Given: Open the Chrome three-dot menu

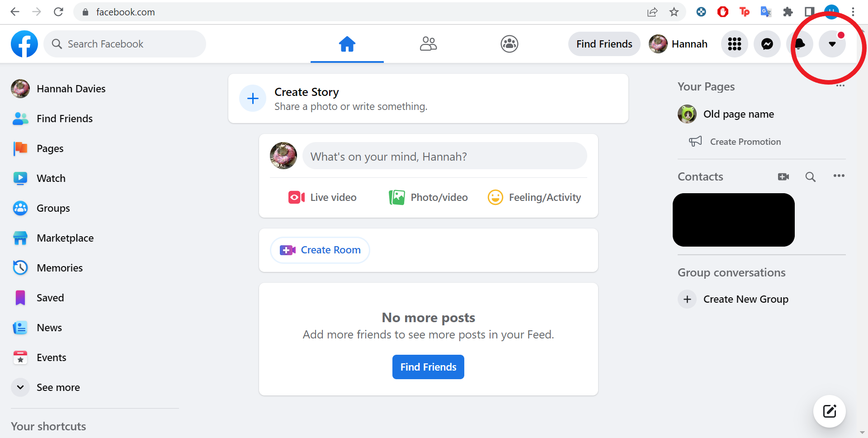Looking at the screenshot, I should pos(853,12).
